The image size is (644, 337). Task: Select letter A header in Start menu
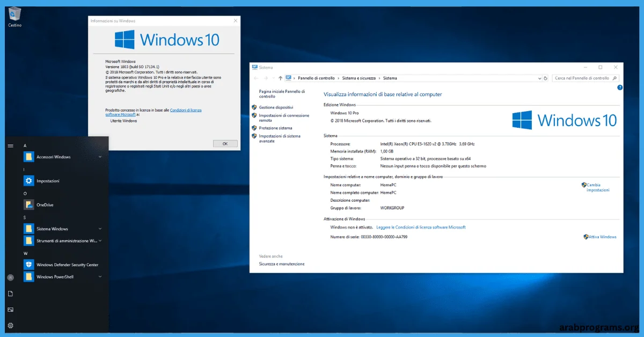[x=25, y=145]
